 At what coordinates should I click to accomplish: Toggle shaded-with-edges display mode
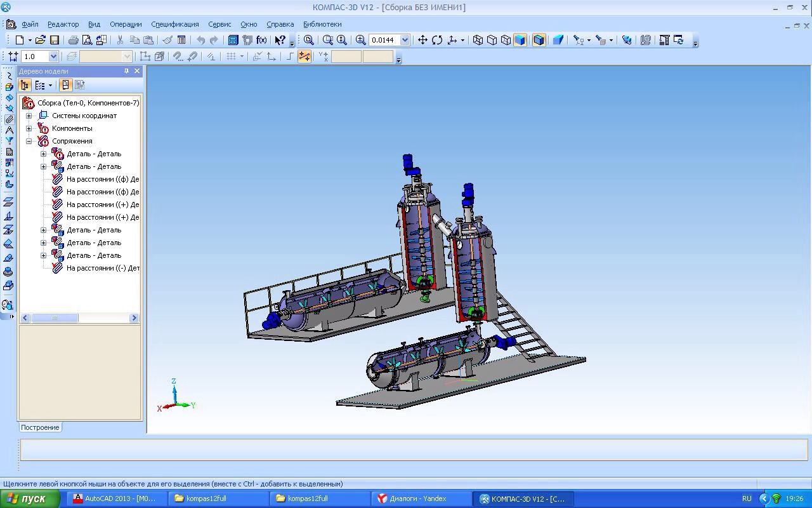click(539, 40)
